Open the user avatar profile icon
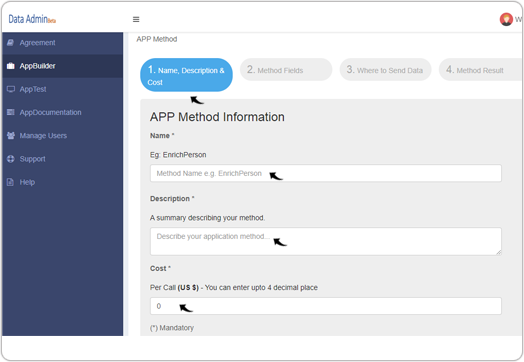Viewport: 524px width, 362px height. [x=506, y=19]
